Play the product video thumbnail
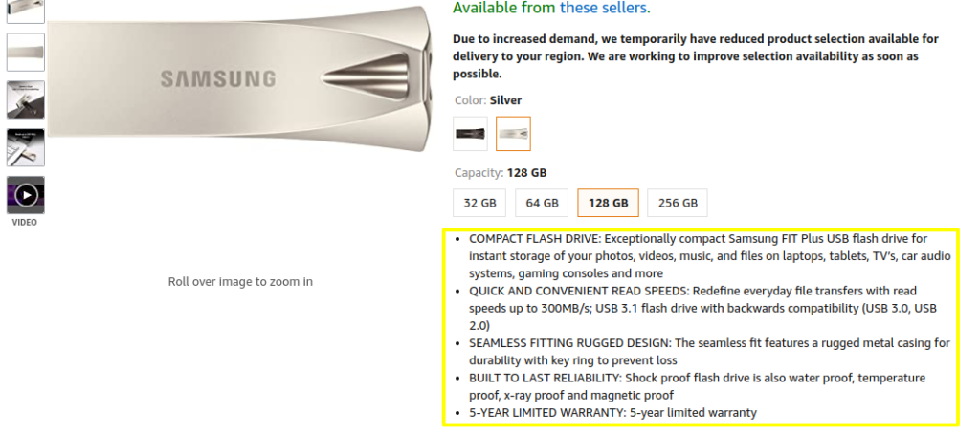Screen dimensions: 980x435 coord(26,195)
